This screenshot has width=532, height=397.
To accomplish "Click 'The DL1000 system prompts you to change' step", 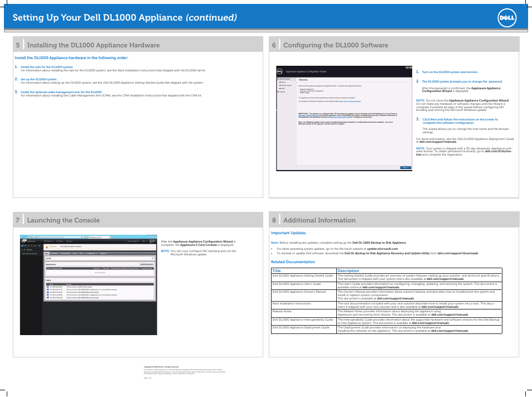I will (462, 81).
